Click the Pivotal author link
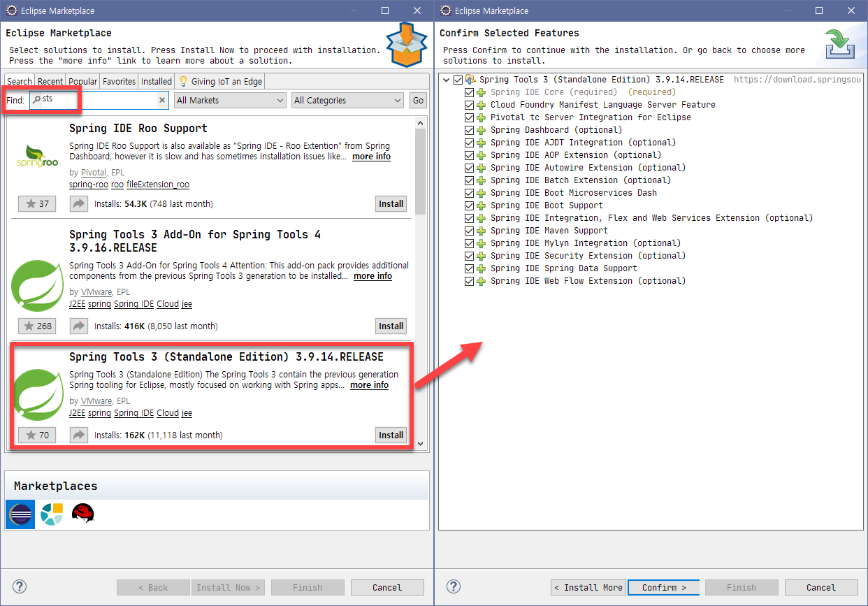 click(93, 172)
